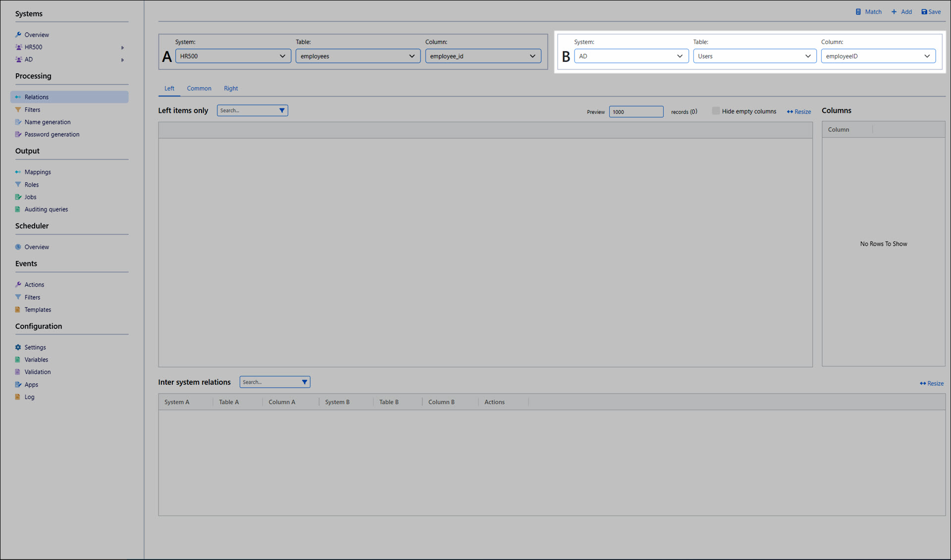Expand the AD system tree arrow

(x=122, y=60)
